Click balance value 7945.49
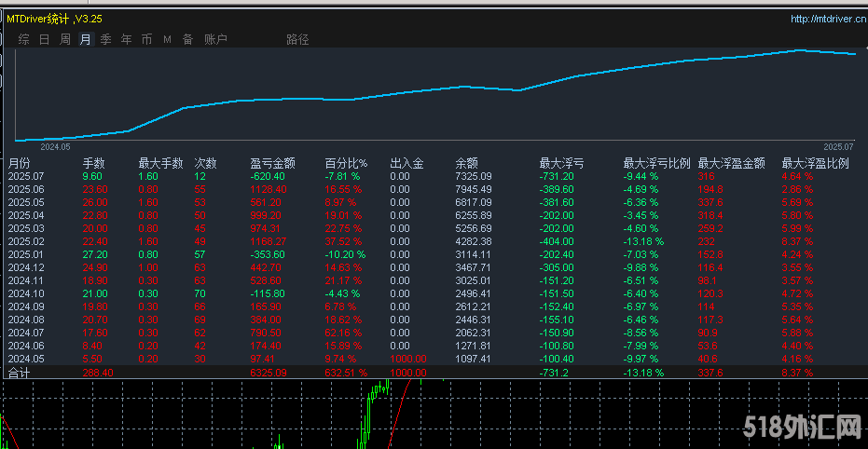 point(474,190)
